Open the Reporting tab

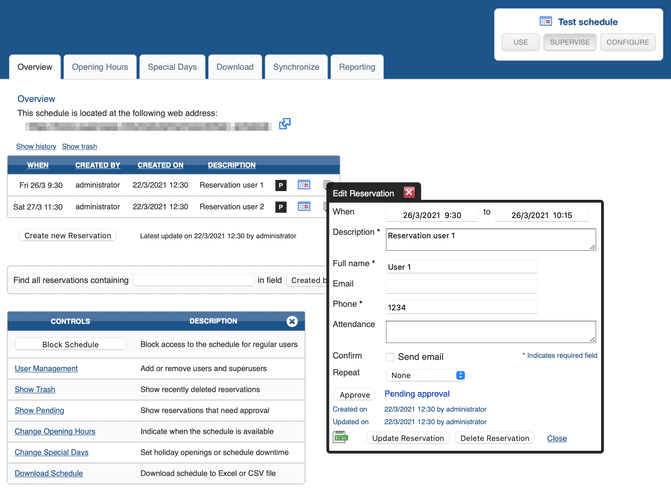(357, 67)
